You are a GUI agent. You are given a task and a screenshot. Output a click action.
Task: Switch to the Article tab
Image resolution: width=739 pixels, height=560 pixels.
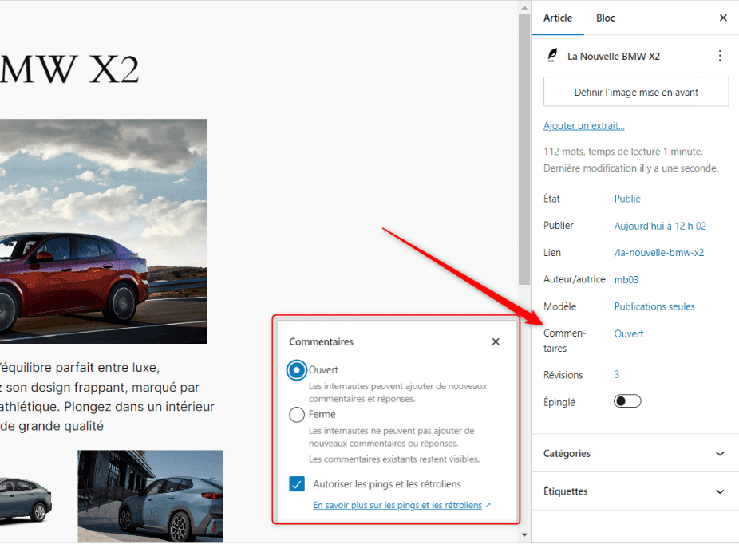(x=558, y=18)
